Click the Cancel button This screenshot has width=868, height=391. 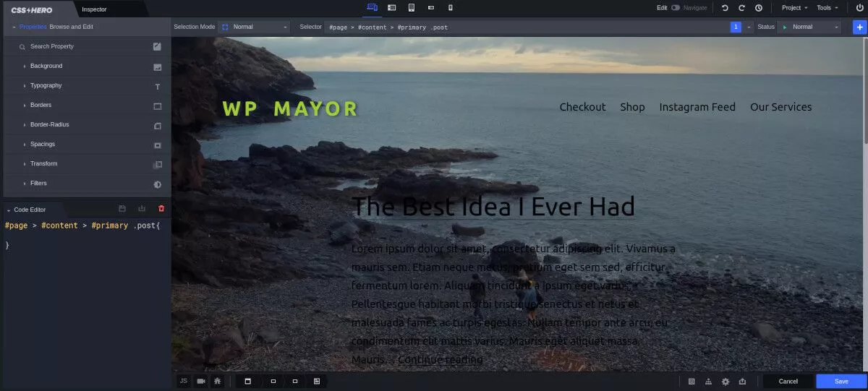point(788,381)
